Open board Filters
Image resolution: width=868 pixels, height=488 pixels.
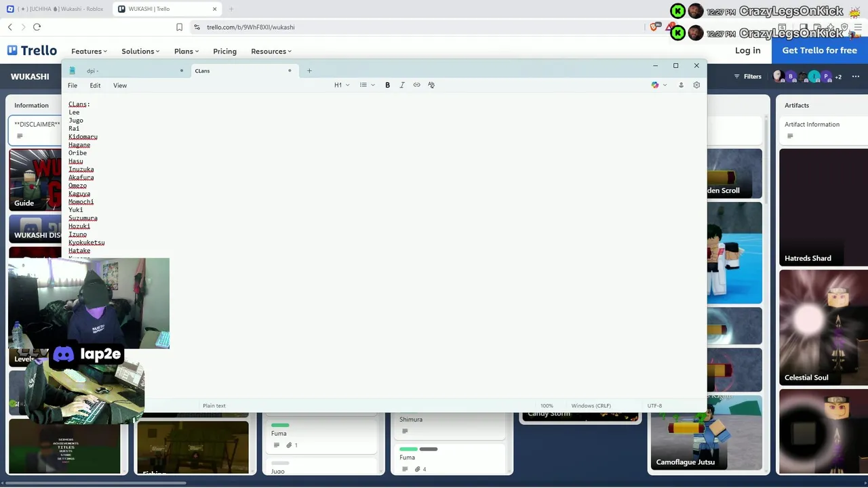[748, 77]
